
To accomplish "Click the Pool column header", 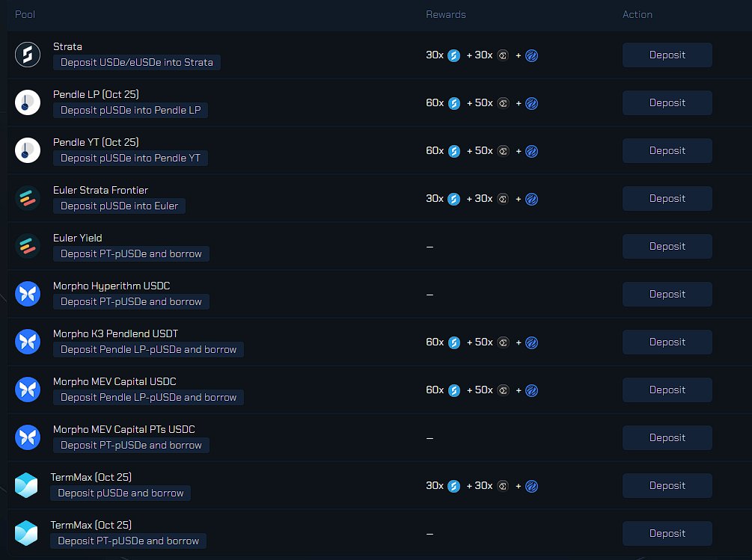I will pyautogui.click(x=25, y=14).
